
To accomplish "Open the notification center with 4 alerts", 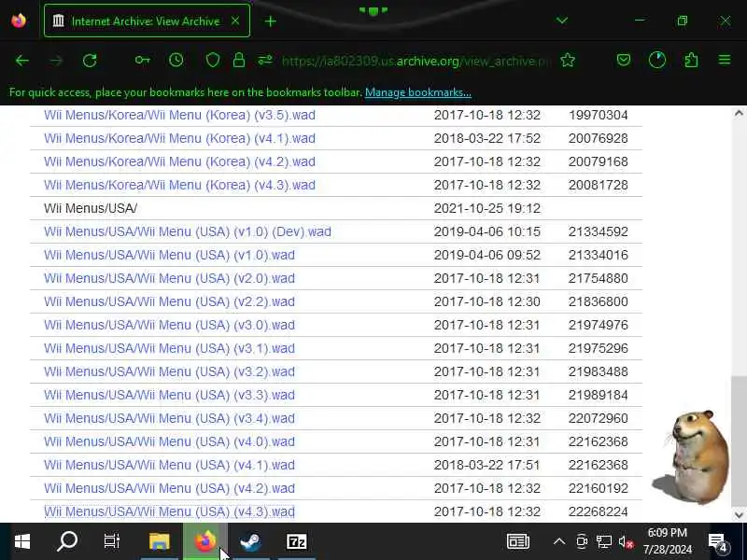I will 718,542.
